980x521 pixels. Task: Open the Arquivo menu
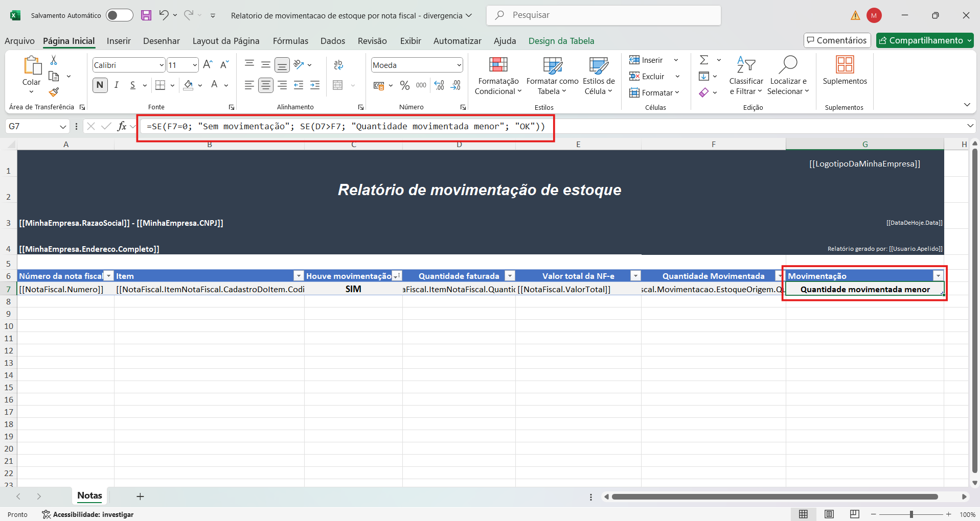pyautogui.click(x=20, y=41)
